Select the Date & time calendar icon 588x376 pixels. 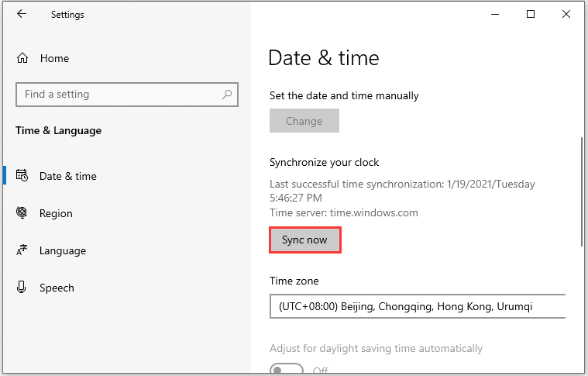[x=22, y=175]
